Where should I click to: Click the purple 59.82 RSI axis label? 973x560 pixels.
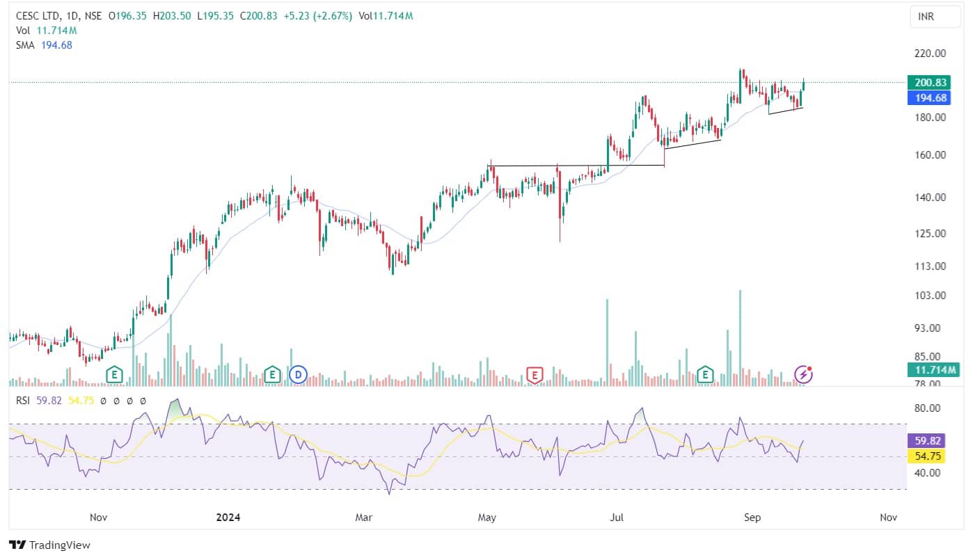pos(928,440)
